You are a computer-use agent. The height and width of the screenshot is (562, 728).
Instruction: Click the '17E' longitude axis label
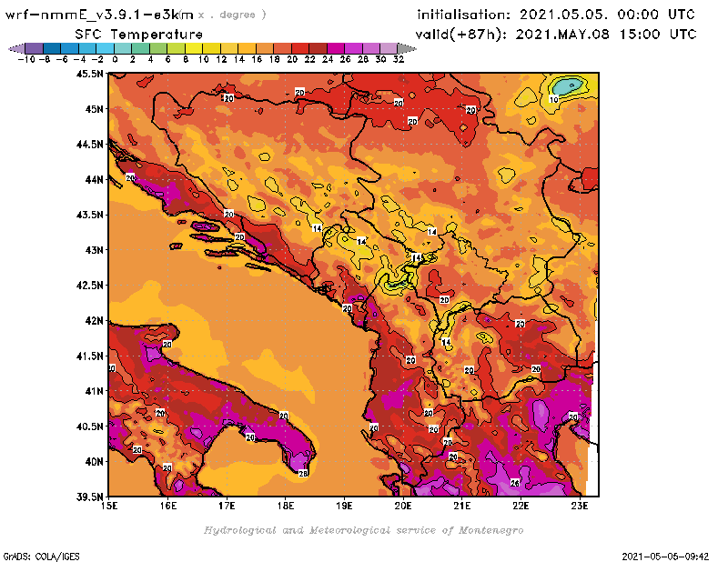point(227,506)
